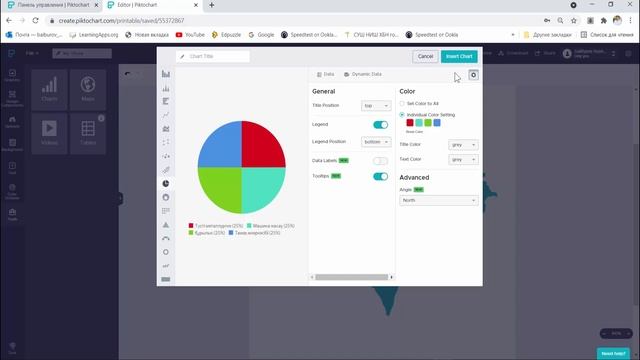
Task: Click the Piktochart logo in editor header
Action: tap(11, 53)
